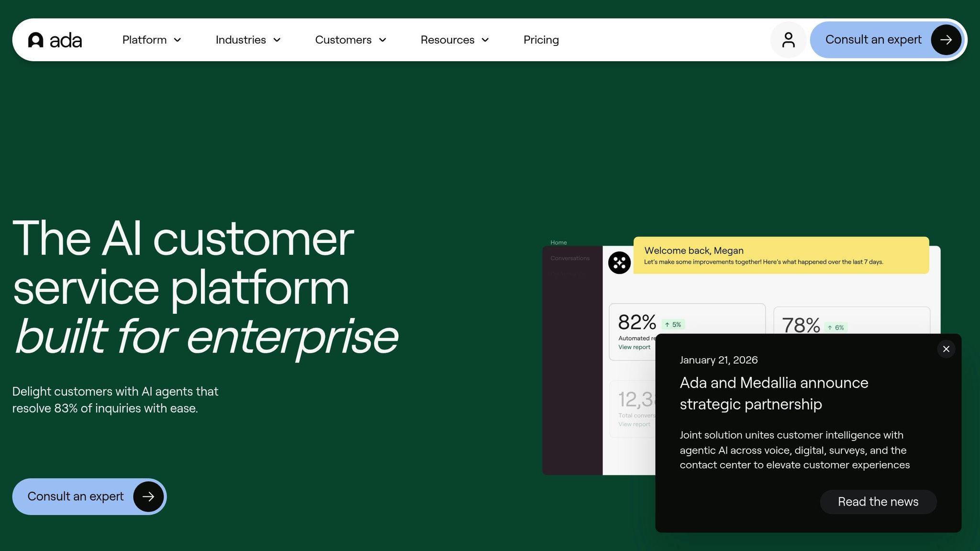
Task: Click the yellow Welcome back Megan banner
Action: pyautogui.click(x=781, y=255)
